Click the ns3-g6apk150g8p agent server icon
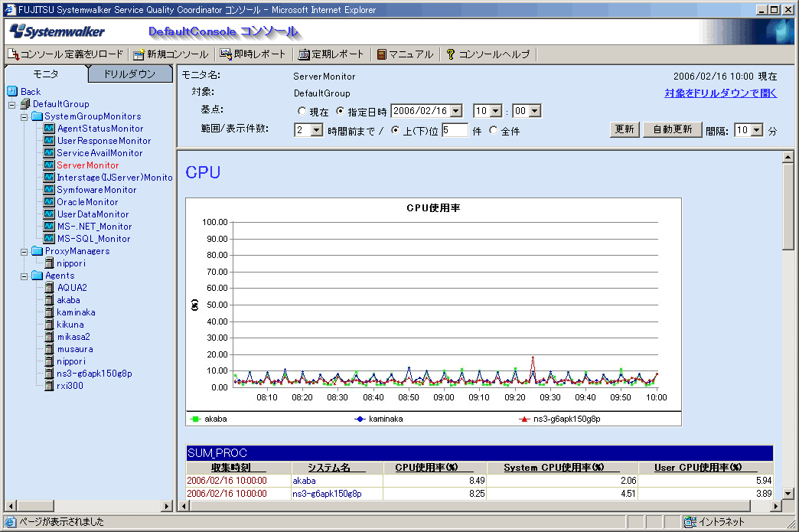 (49, 374)
